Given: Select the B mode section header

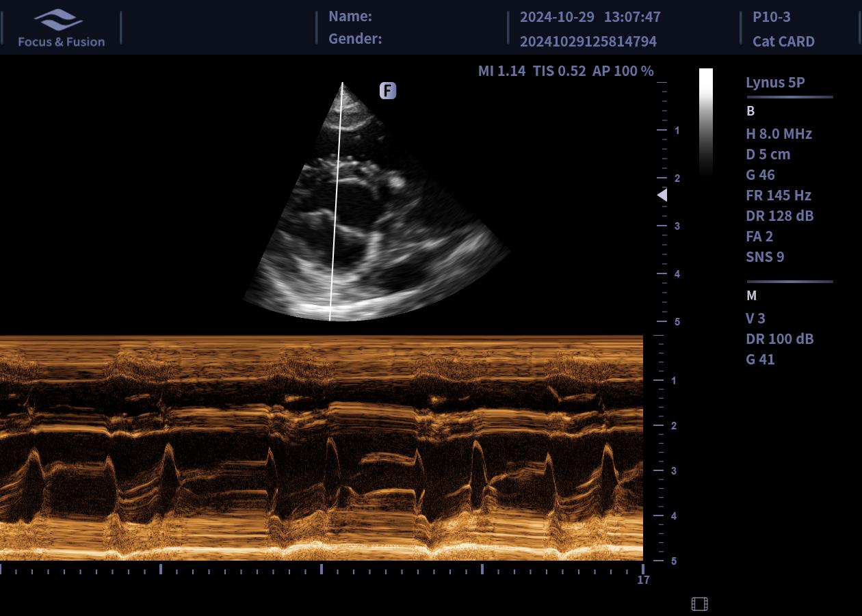Looking at the screenshot, I should pyautogui.click(x=750, y=111).
